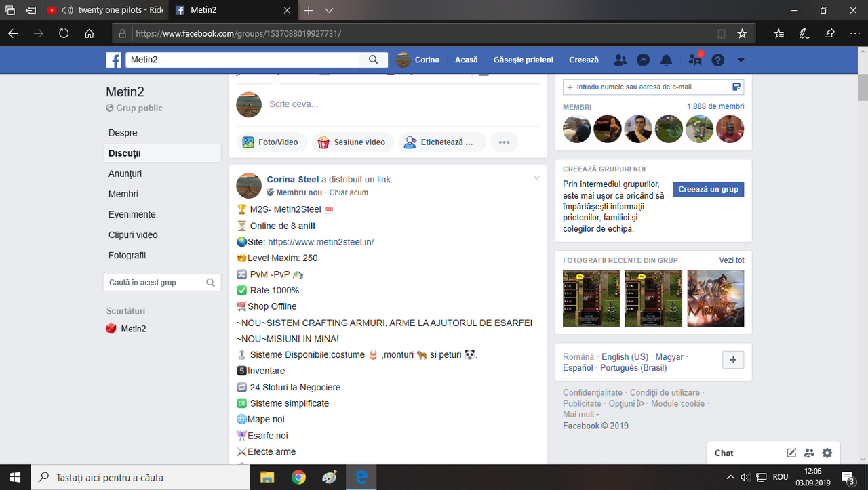Launch Google Chrome from the taskbar

click(x=298, y=477)
